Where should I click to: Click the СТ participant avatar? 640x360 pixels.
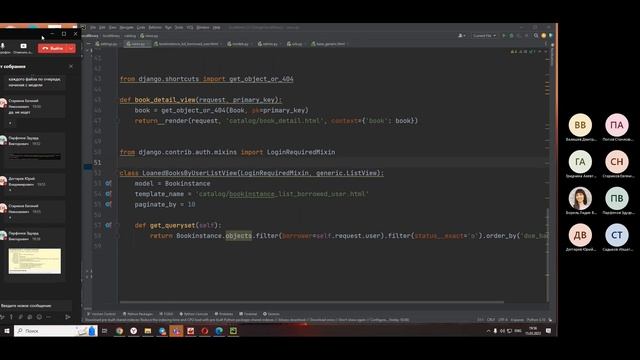pos(617,235)
